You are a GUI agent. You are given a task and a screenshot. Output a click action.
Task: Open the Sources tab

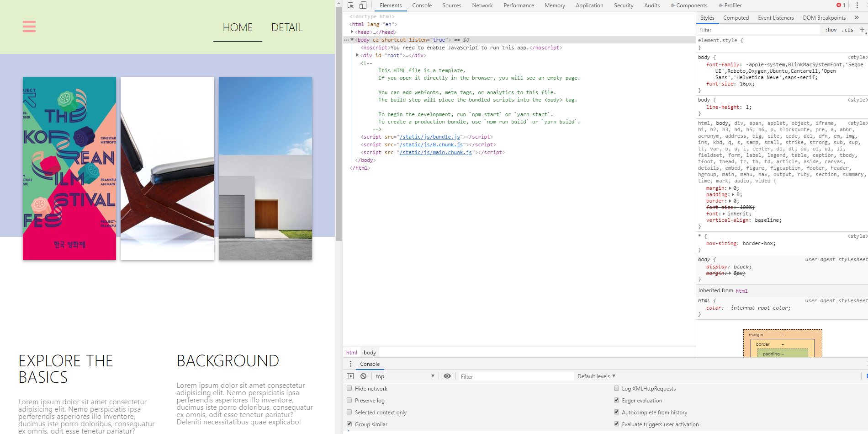coord(452,5)
